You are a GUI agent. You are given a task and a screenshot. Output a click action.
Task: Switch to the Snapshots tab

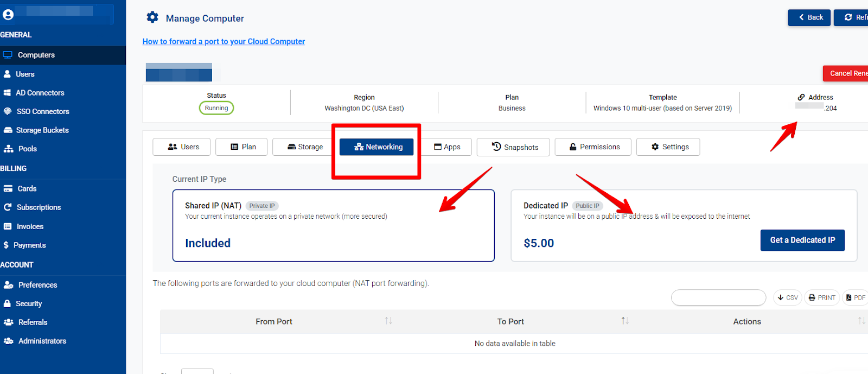513,147
